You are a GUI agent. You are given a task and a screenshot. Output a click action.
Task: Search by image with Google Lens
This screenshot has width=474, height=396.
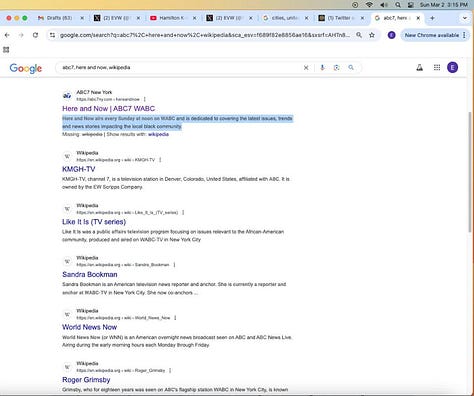[337, 68]
